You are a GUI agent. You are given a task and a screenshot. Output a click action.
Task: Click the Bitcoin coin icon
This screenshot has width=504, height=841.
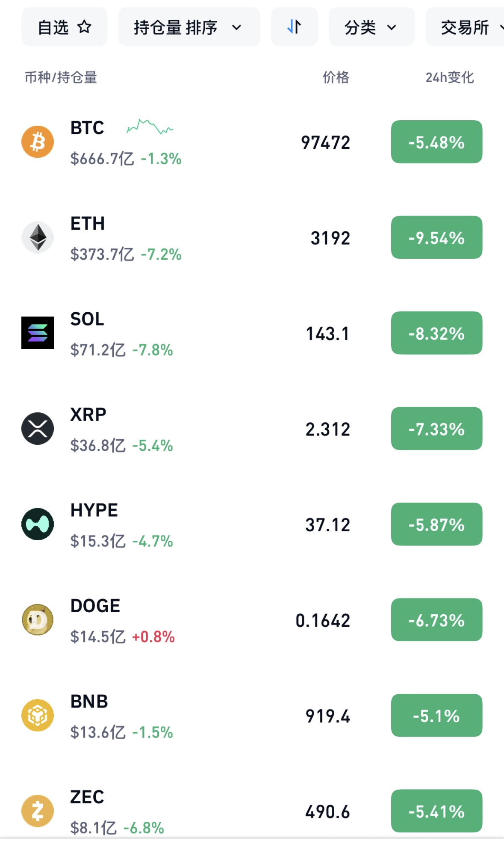[x=38, y=142]
